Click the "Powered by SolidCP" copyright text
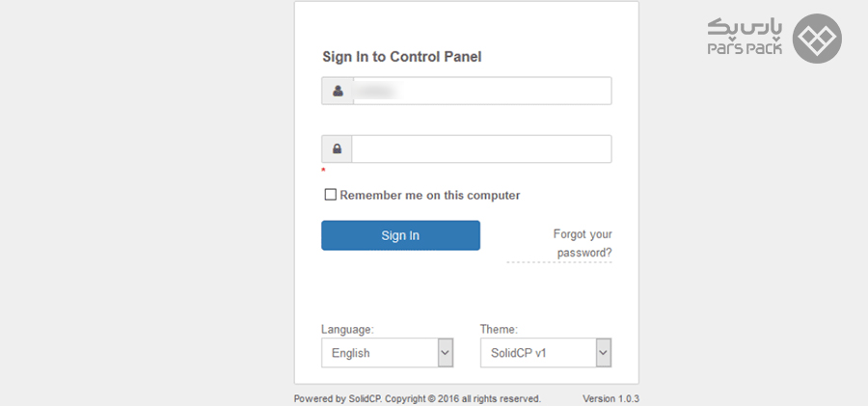868x406 pixels. click(417, 398)
